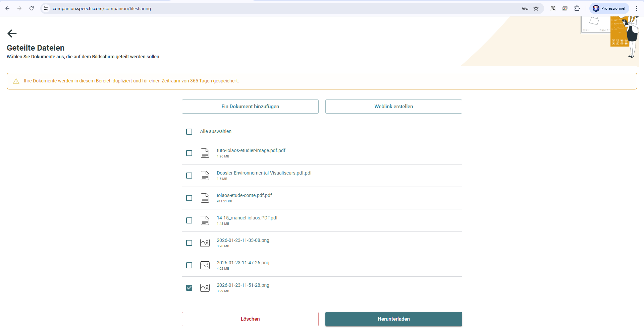The image size is (644, 333).
Task: Click Ein Dokument hinzufügen button
Action: [x=250, y=107]
